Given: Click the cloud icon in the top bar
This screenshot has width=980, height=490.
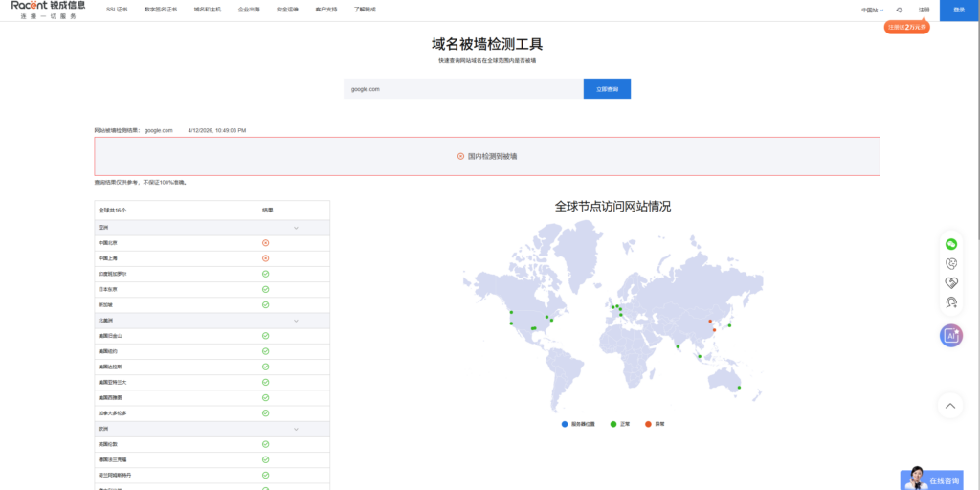Looking at the screenshot, I should point(899,10).
